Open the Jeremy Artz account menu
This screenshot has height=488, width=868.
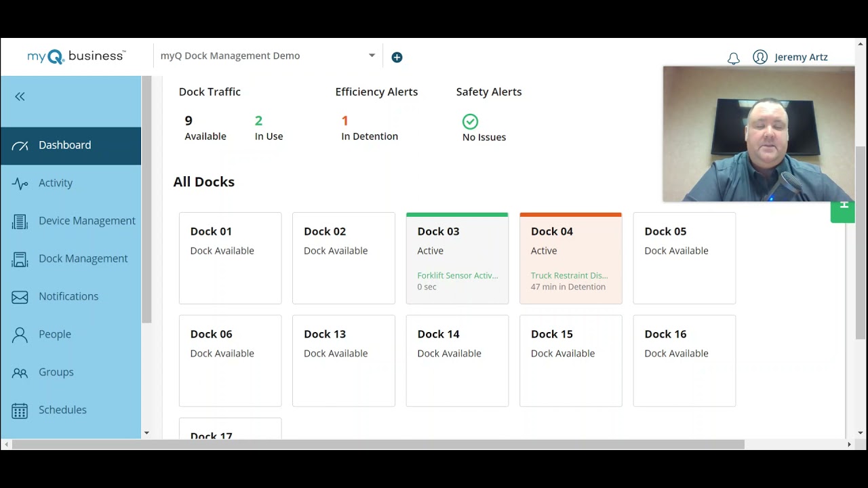(791, 57)
